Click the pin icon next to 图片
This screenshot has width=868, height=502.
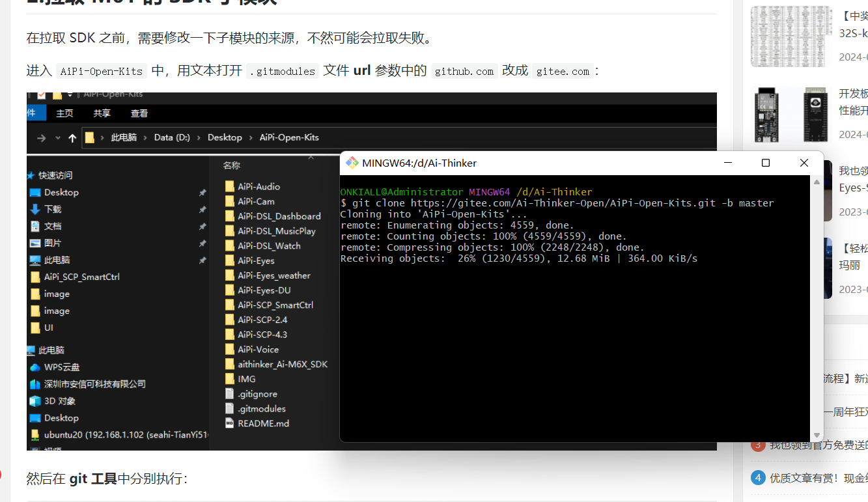203,243
